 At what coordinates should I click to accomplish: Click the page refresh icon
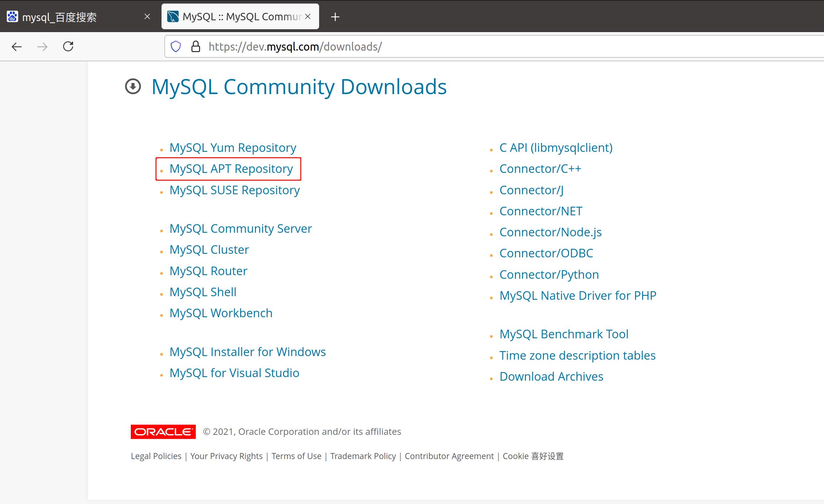[x=68, y=46]
